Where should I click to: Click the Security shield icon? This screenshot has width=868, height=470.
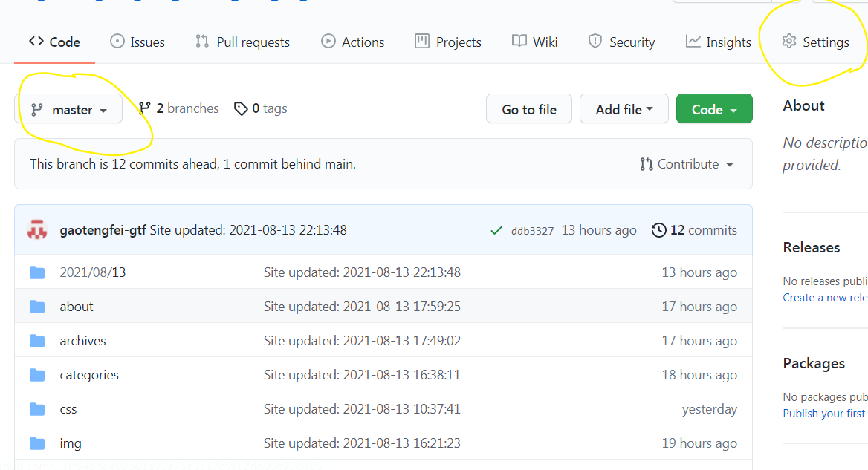(x=595, y=42)
